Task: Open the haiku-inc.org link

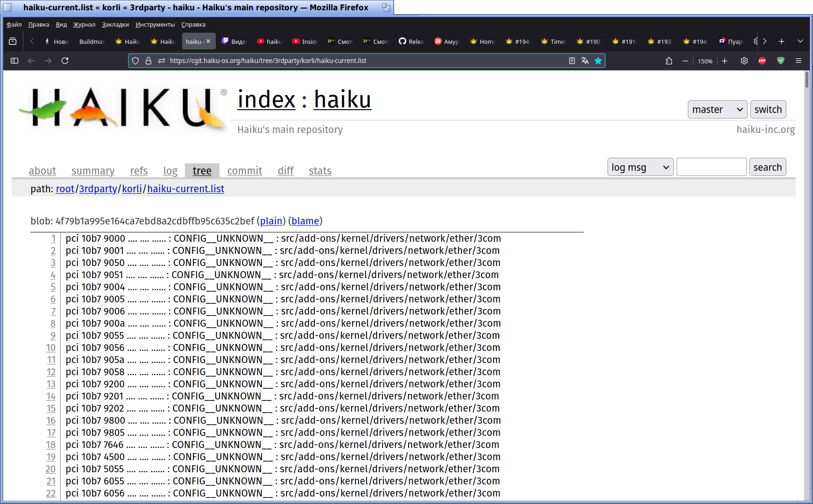Action: pos(766,130)
